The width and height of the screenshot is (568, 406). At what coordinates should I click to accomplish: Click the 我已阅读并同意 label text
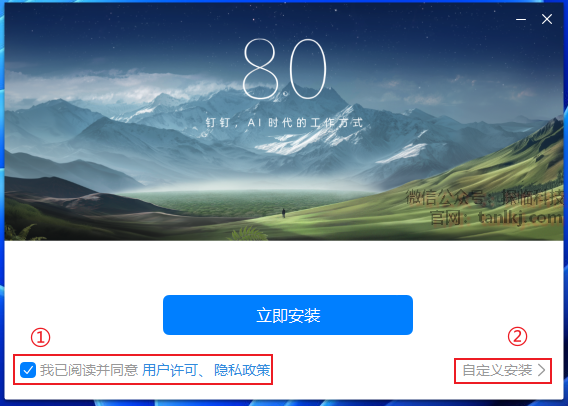point(89,370)
